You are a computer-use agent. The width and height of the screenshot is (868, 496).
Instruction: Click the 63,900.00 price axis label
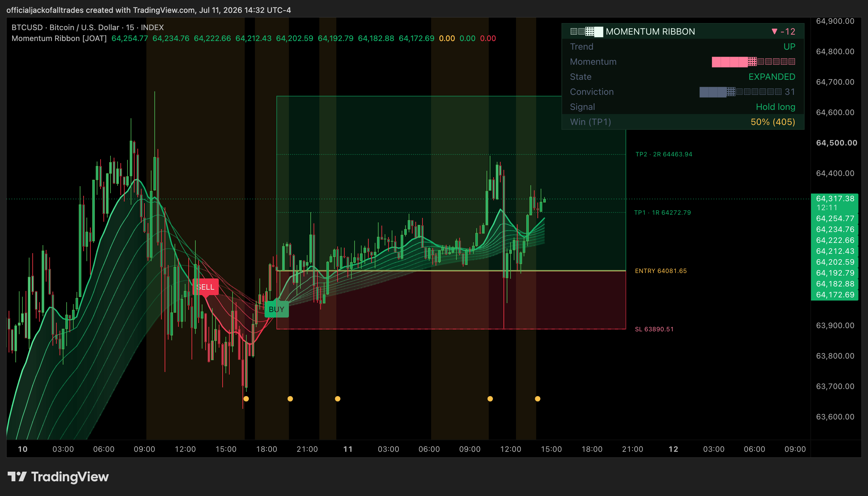point(835,325)
